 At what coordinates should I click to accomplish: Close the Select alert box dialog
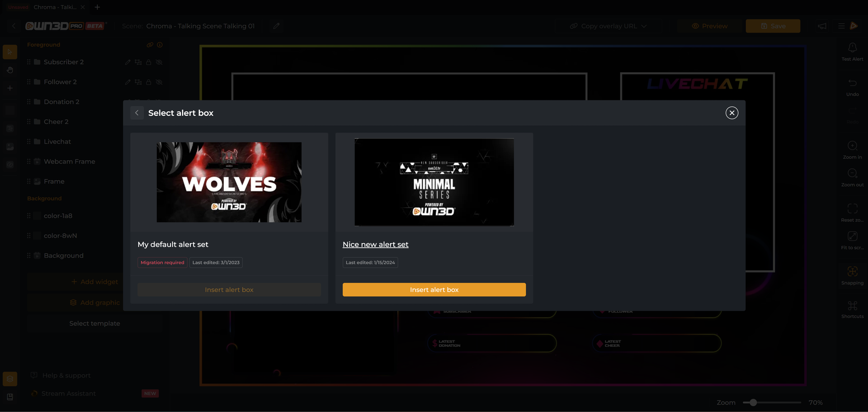click(x=732, y=113)
